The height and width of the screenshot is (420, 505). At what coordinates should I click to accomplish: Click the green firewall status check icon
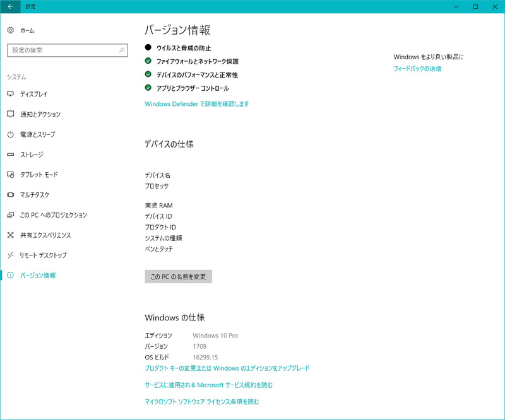tap(148, 61)
